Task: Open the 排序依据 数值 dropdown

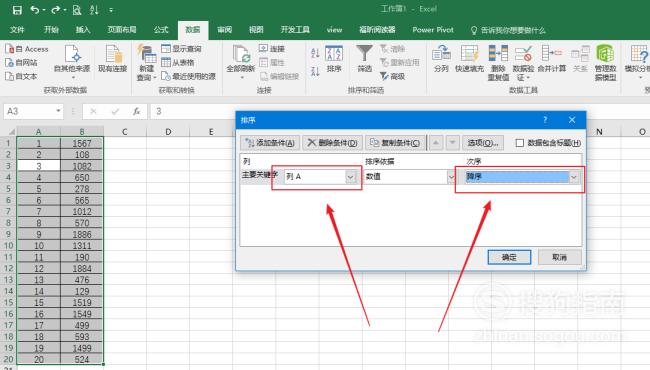Action: tap(451, 177)
